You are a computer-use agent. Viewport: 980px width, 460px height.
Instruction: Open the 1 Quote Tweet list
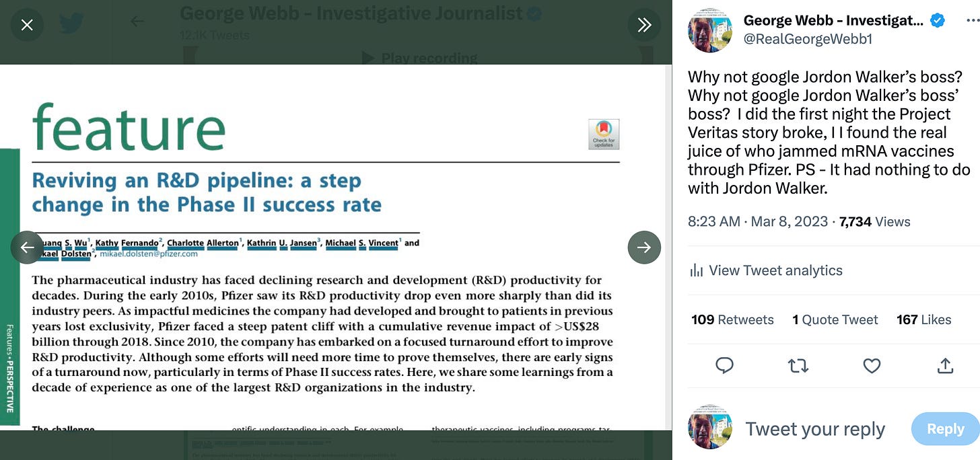click(x=835, y=320)
